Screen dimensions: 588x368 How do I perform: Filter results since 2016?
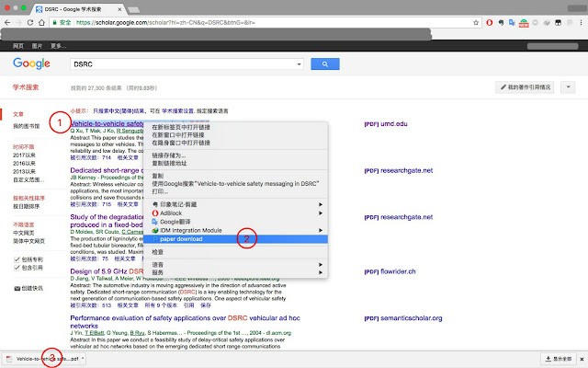(x=24, y=164)
